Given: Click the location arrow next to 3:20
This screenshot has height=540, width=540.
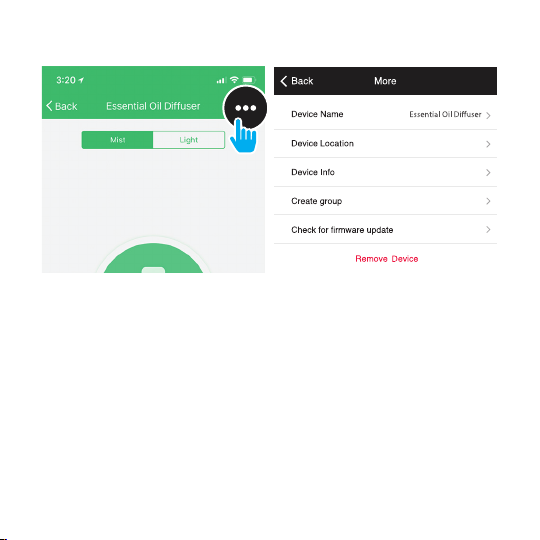Looking at the screenshot, I should click(81, 80).
